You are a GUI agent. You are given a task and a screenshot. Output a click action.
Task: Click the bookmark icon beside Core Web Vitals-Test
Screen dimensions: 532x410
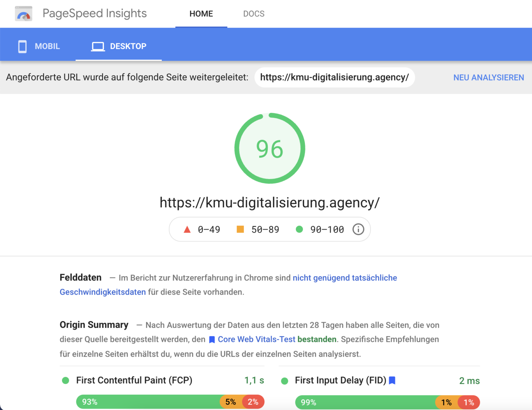coord(211,339)
